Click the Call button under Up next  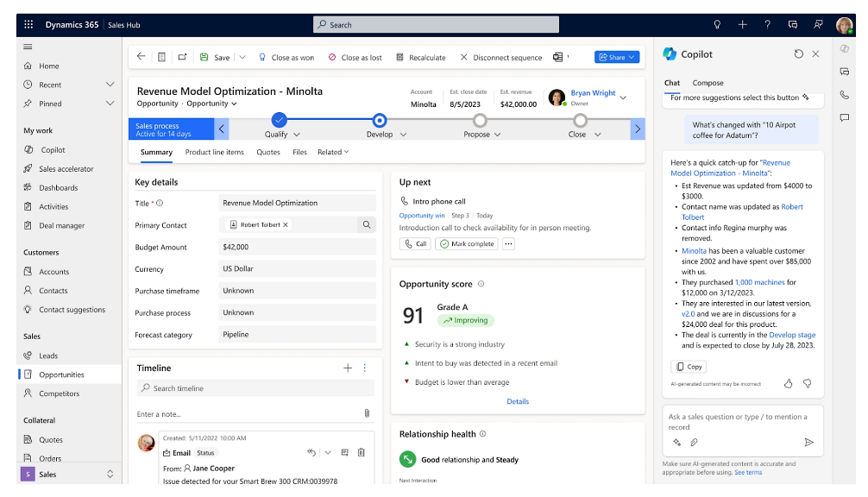(415, 243)
